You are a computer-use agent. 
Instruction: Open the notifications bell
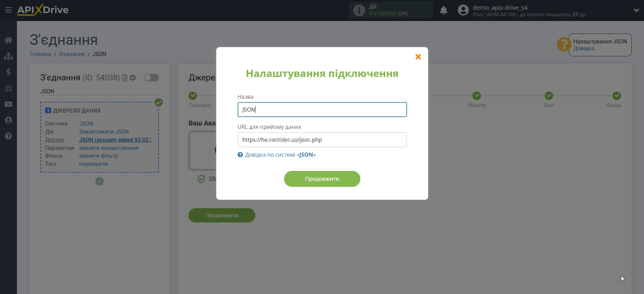tap(444, 11)
